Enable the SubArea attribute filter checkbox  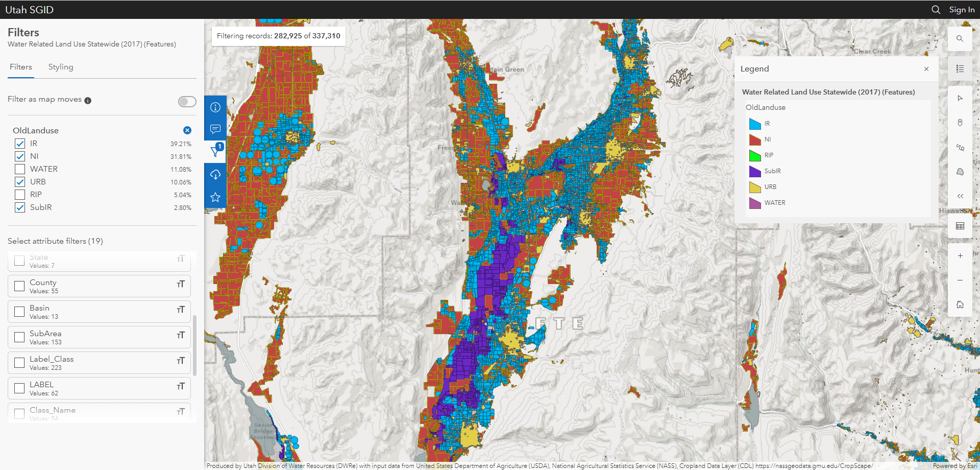click(x=19, y=337)
